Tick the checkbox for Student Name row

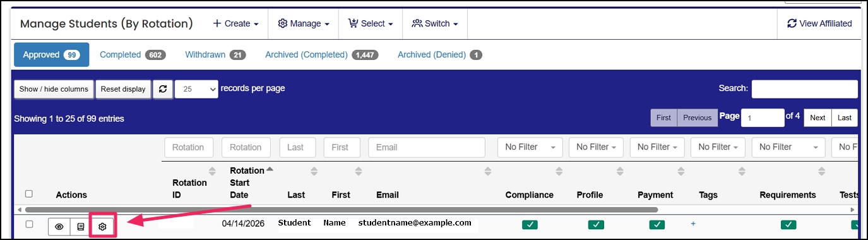coord(28,224)
